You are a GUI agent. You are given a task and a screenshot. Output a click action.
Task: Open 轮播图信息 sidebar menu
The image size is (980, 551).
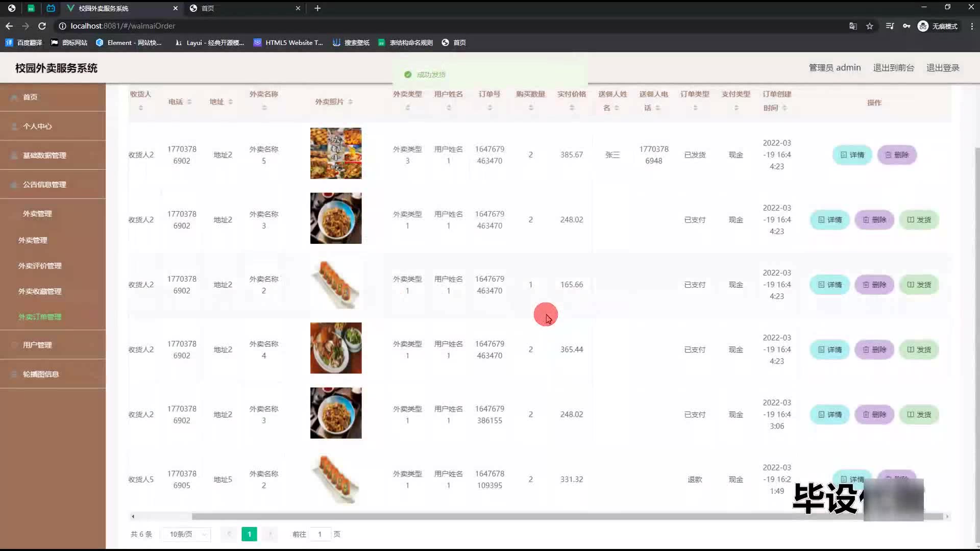tap(41, 374)
